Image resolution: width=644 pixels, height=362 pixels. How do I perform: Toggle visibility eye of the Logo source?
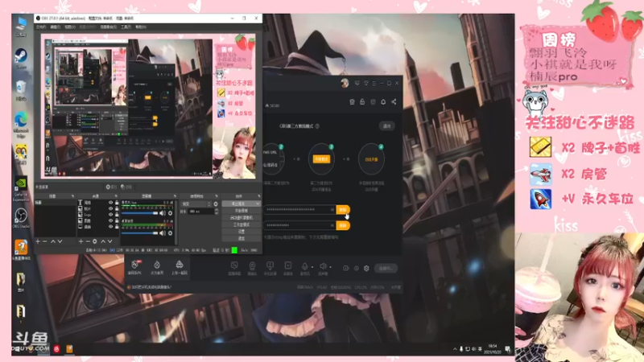[x=110, y=215]
